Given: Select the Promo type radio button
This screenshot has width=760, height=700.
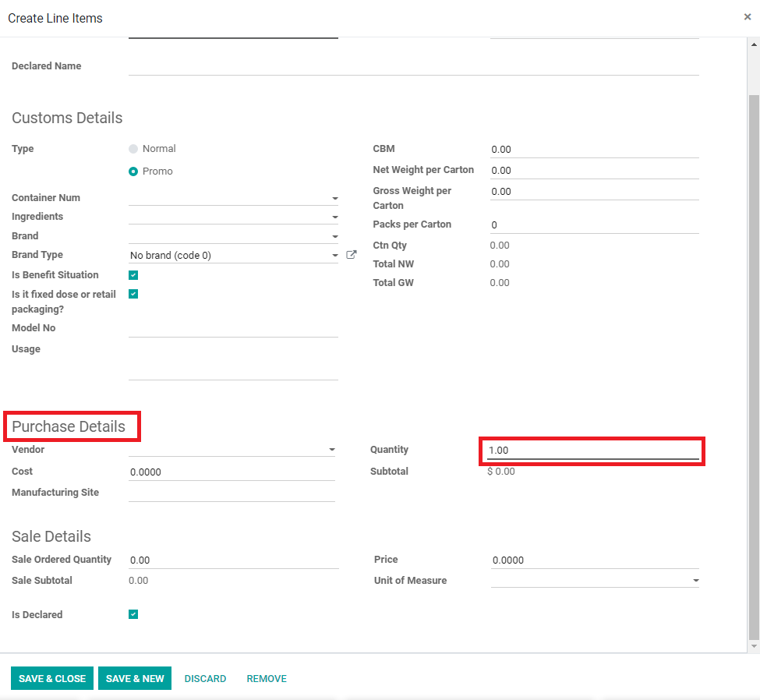Looking at the screenshot, I should (133, 171).
